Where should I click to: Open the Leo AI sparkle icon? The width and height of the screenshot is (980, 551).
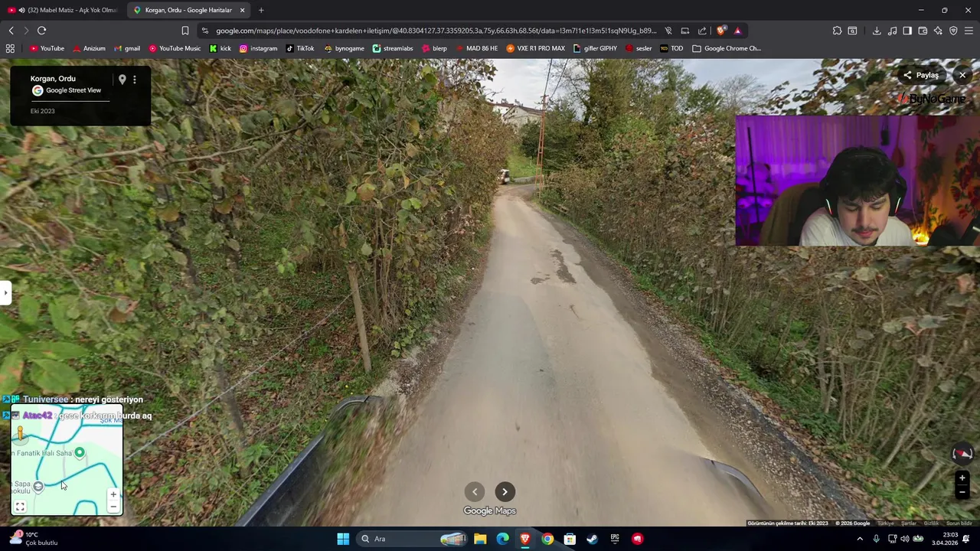point(938,31)
